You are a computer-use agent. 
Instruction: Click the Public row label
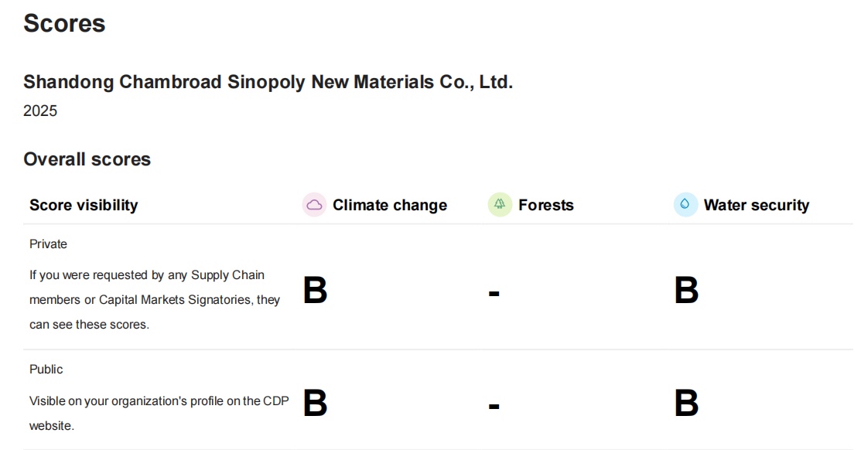pos(46,369)
